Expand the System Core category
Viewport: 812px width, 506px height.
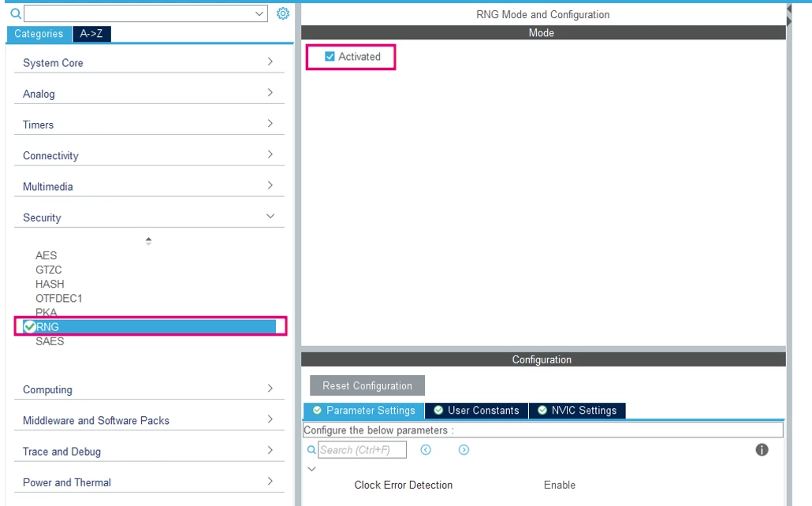tap(149, 63)
